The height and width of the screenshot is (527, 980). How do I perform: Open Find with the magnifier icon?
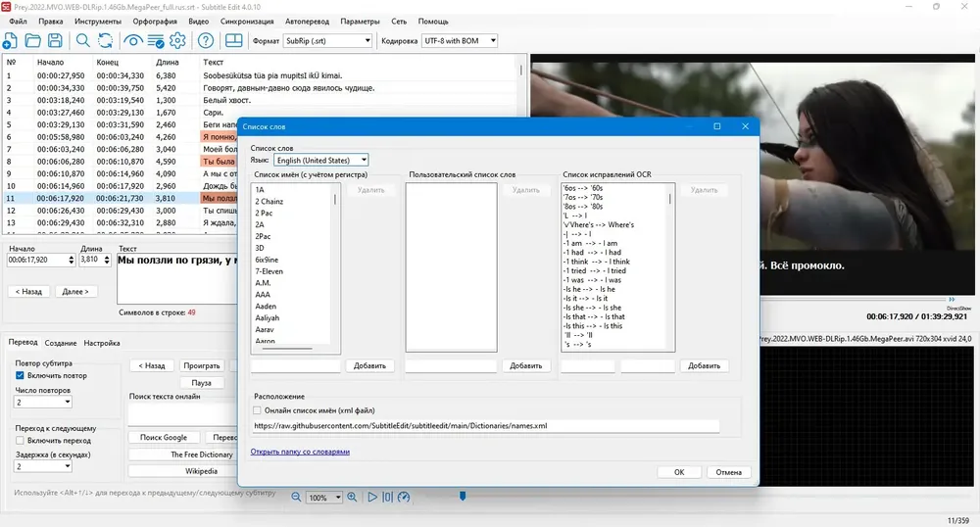click(82, 41)
